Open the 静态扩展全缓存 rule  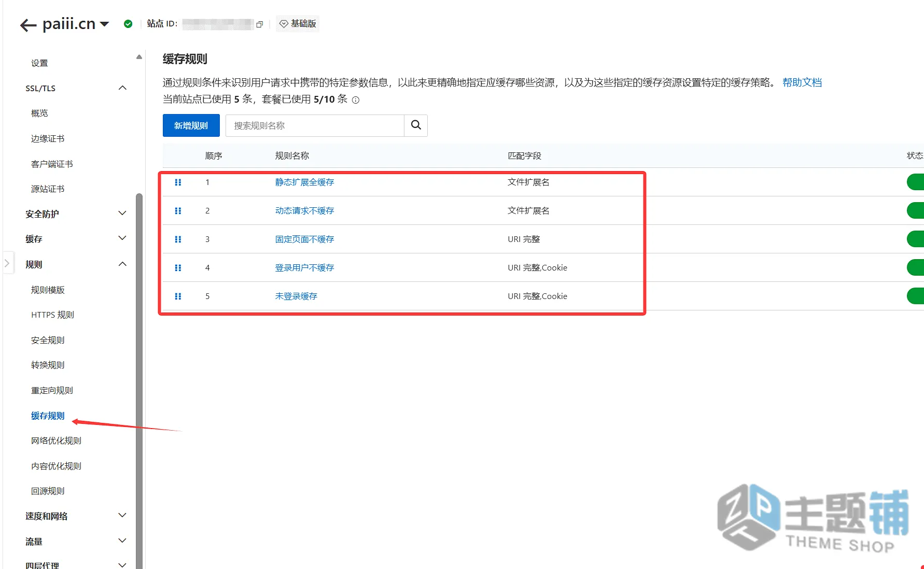click(x=304, y=182)
